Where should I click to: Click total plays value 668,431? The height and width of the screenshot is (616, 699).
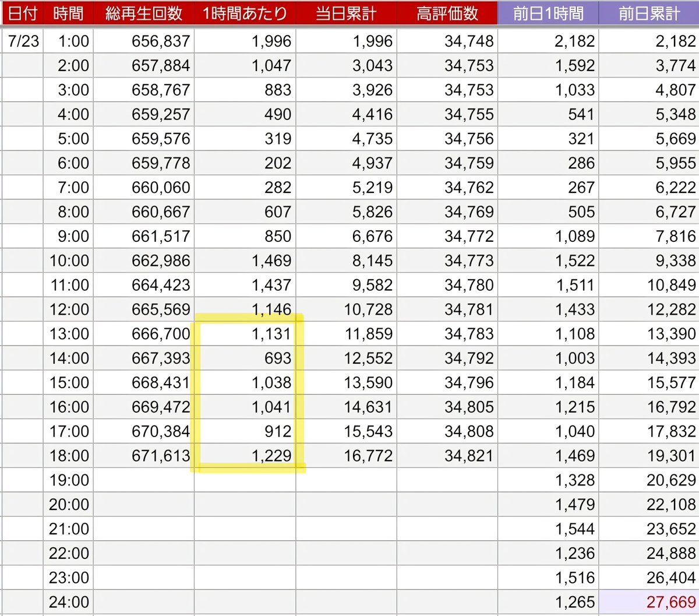coord(144,382)
